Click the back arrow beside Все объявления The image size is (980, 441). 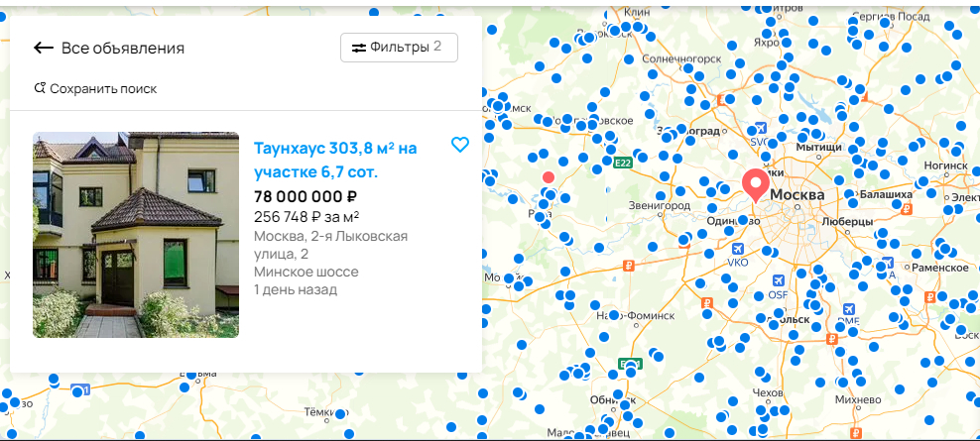coord(43,48)
